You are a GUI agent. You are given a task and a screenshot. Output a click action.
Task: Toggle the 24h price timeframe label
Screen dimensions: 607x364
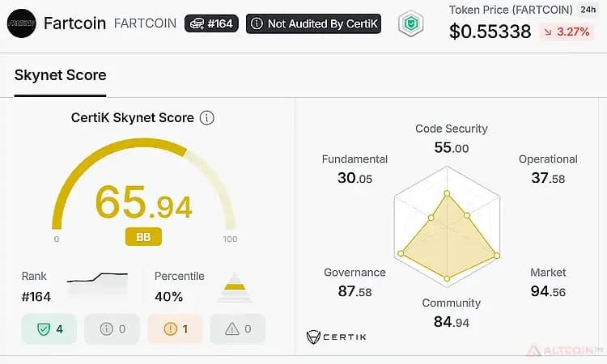(588, 9)
